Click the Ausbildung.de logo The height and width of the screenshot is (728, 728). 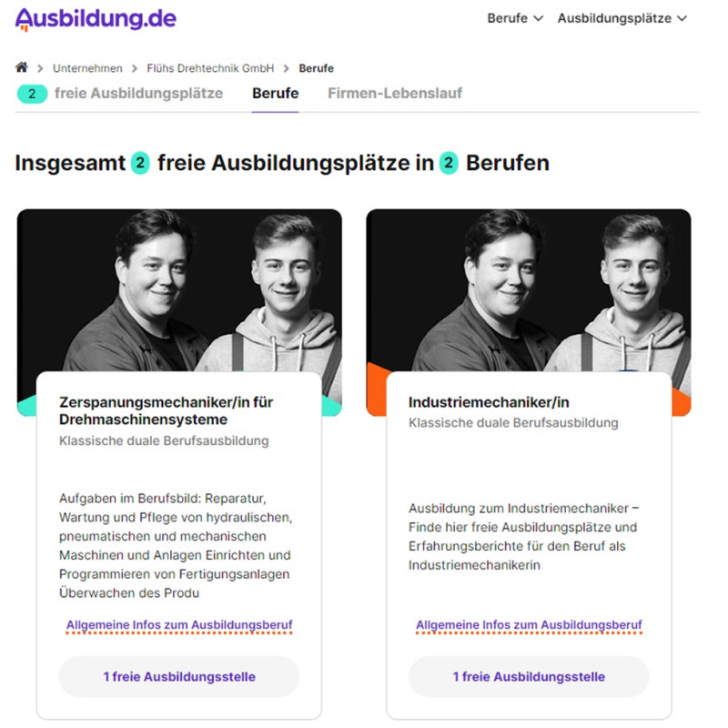[96, 19]
